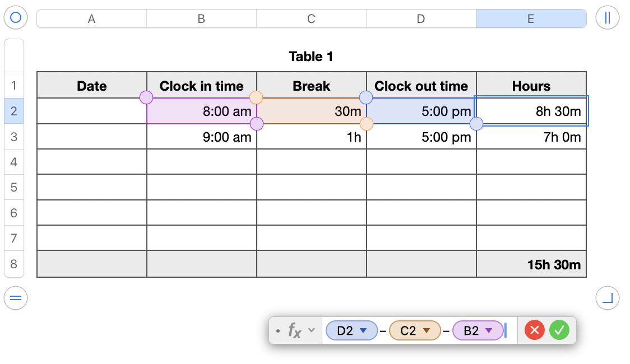Expand the B2 reference token dropdown
This screenshot has width=630, height=364.
point(488,331)
